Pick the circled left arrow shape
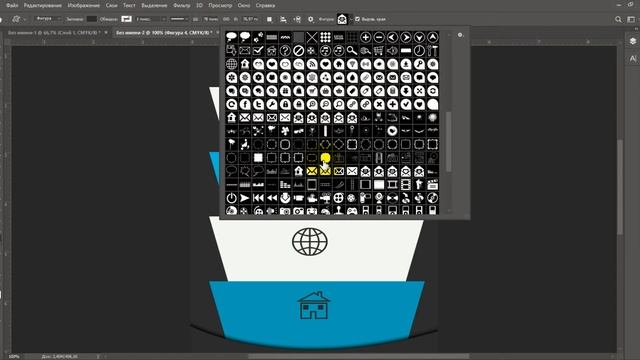 click(392, 38)
